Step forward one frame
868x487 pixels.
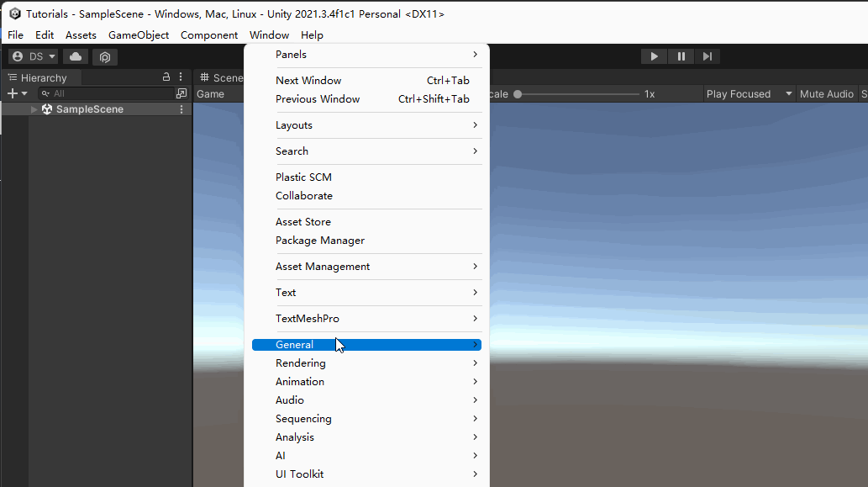[x=707, y=56]
